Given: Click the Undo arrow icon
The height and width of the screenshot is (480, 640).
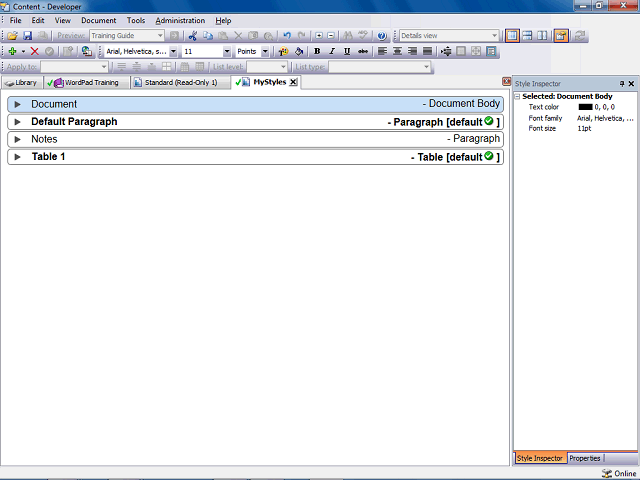Looking at the screenshot, I should click(x=287, y=36).
